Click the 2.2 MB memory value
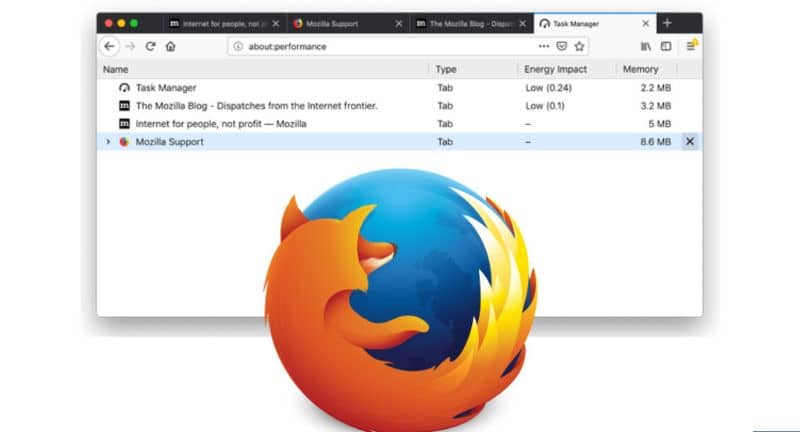 [656, 88]
